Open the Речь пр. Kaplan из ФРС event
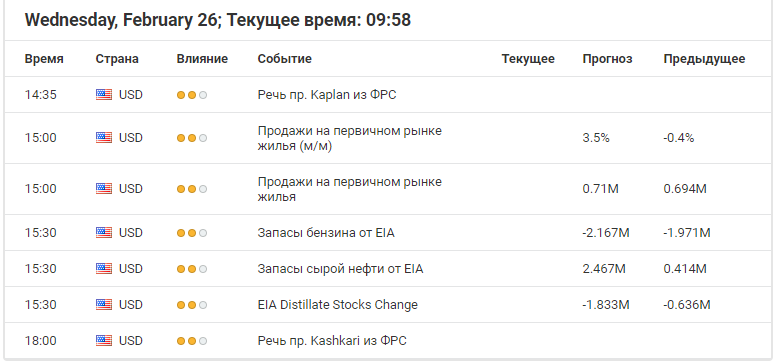The width and height of the screenshot is (773, 362). 327,95
